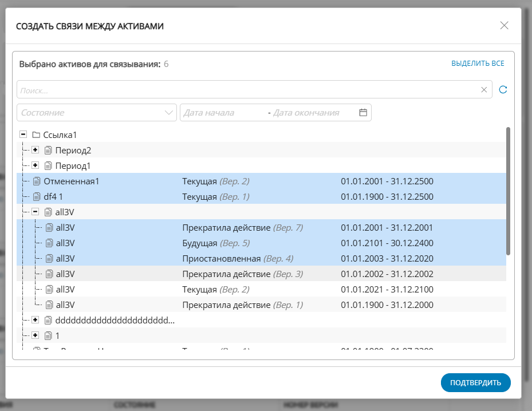This screenshot has width=532, height=411.
Task: Click the Ссылка1 folder icon
Action: (36, 135)
